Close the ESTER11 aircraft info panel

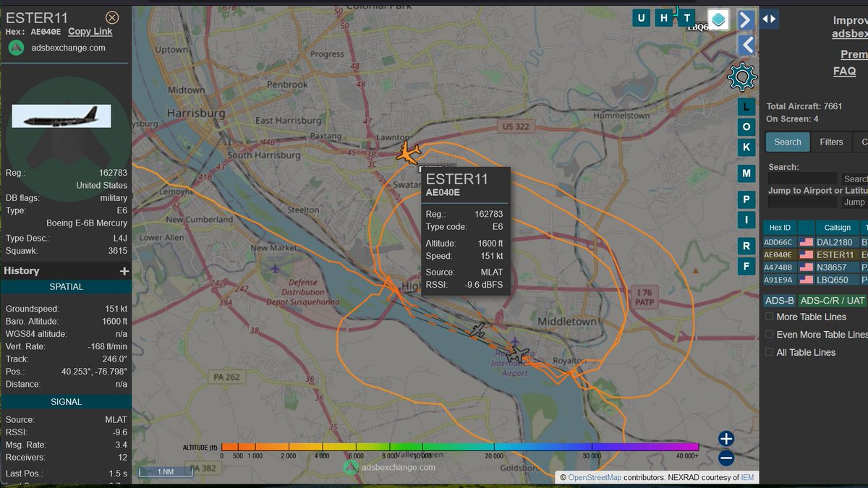pos(112,17)
